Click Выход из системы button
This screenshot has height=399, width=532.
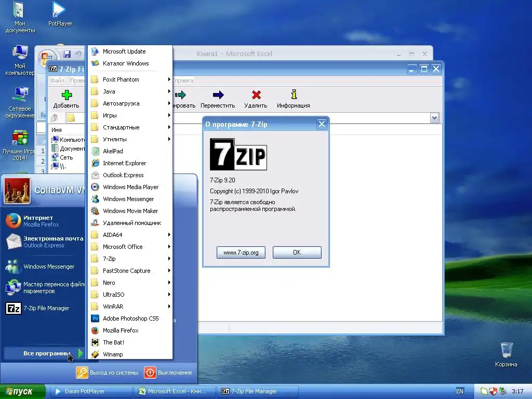point(107,373)
